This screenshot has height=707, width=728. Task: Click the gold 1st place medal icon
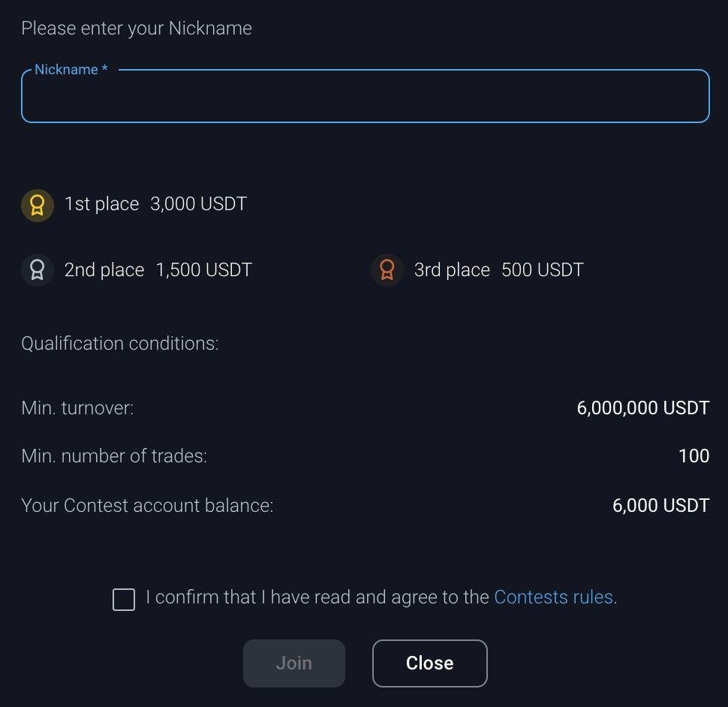point(38,205)
